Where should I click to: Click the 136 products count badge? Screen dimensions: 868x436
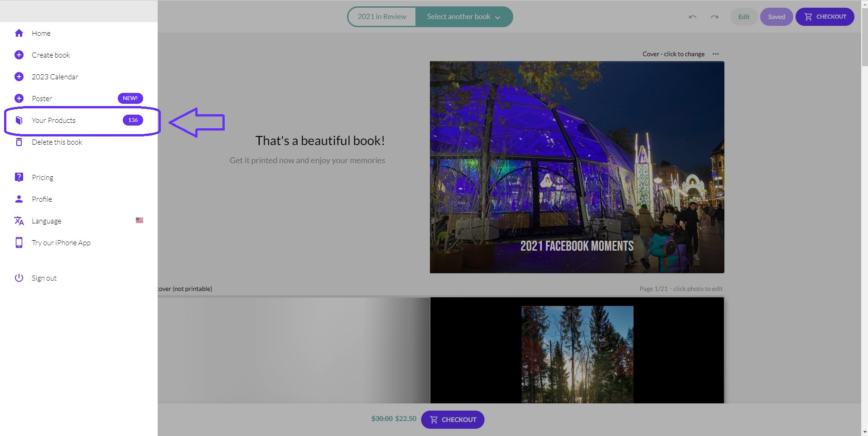[133, 120]
